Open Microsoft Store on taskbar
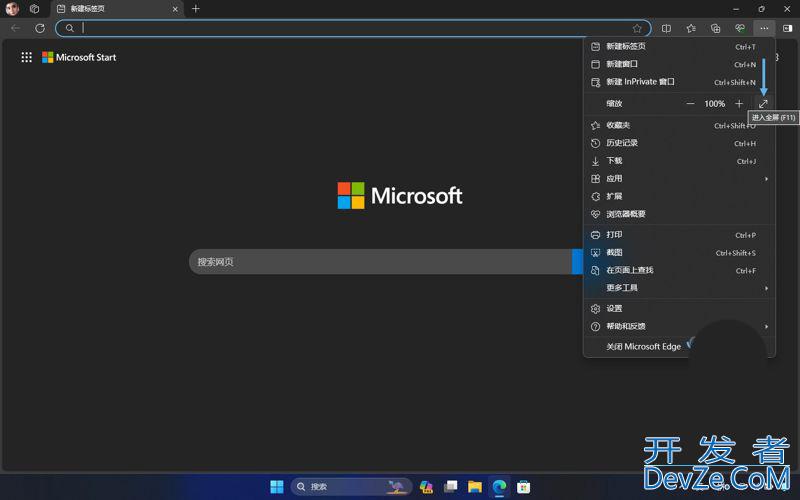Image resolution: width=800 pixels, height=500 pixels. [523, 487]
